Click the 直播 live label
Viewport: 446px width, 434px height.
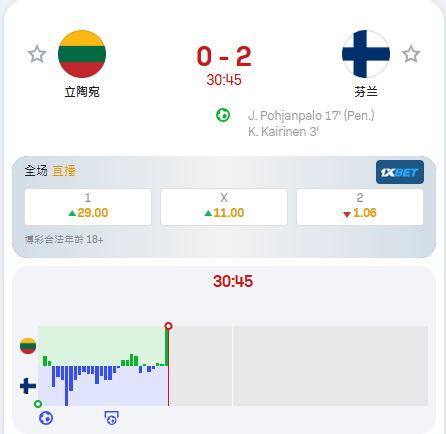(64, 171)
